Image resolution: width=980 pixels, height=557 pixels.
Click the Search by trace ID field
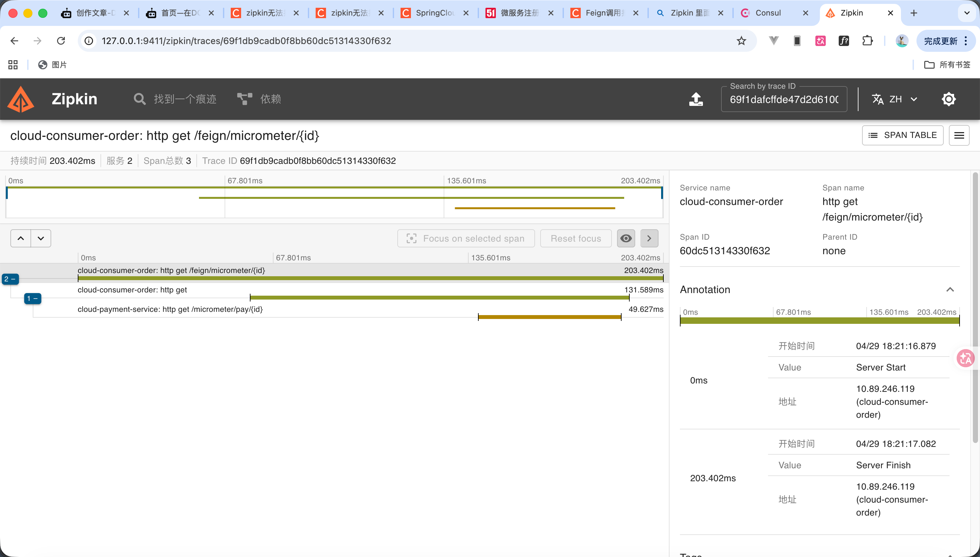point(784,99)
